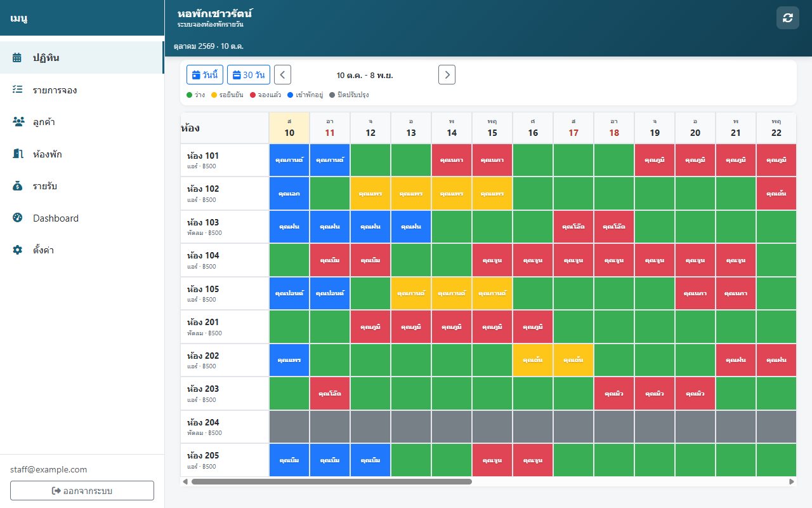Click the refresh icon in the header

point(787,18)
